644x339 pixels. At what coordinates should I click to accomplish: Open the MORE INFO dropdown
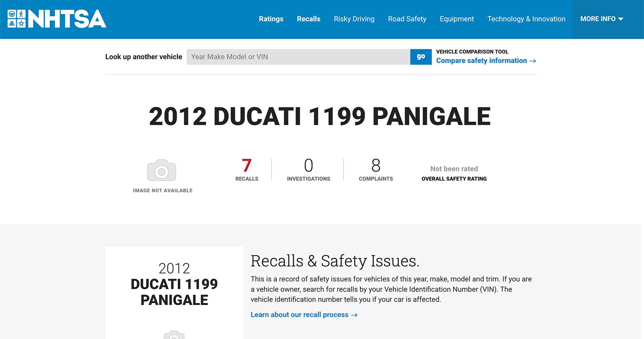tap(598, 18)
